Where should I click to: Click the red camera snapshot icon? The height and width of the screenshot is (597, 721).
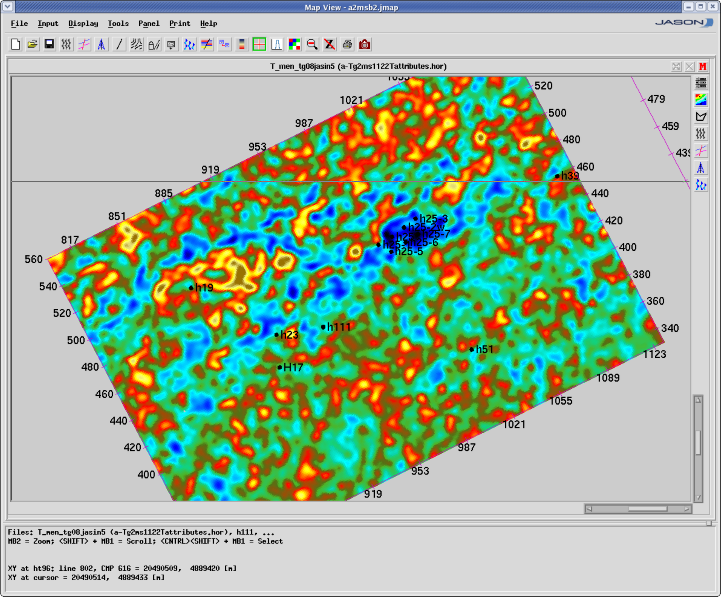(364, 44)
